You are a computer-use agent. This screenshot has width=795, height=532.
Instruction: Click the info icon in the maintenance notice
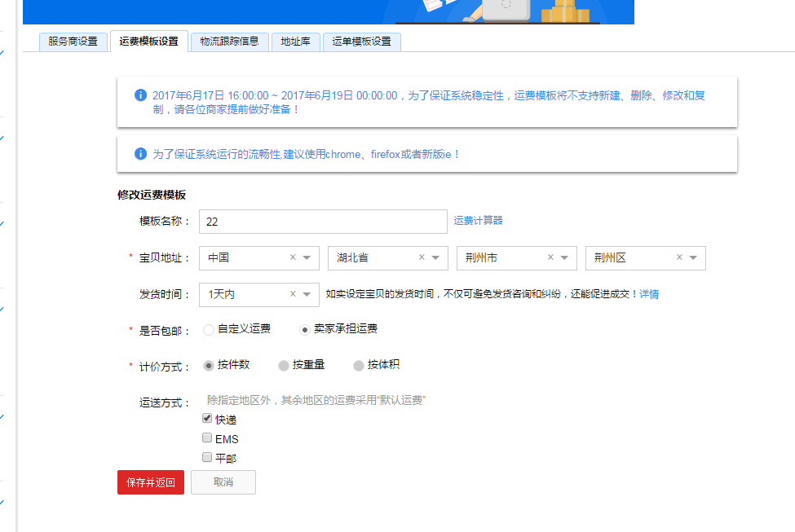pos(140,95)
